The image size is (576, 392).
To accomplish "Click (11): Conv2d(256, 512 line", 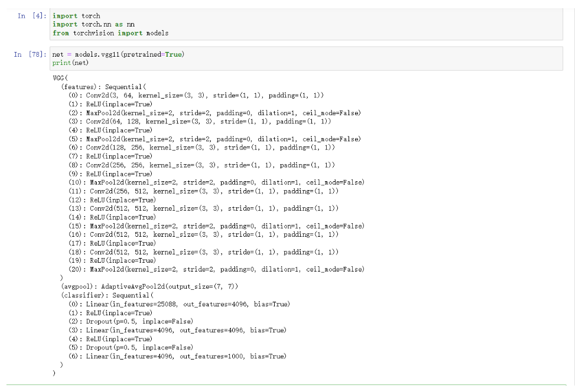I will pyautogui.click(x=203, y=191).
